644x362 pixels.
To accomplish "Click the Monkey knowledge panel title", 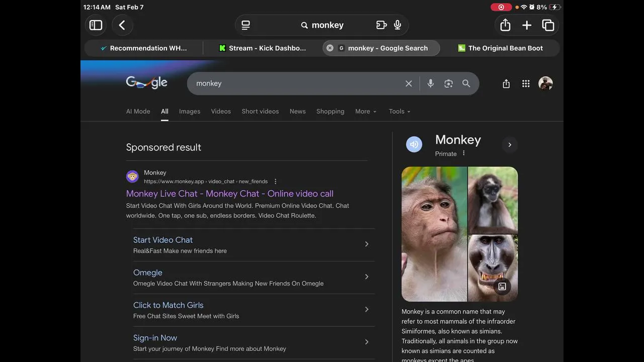I will [x=458, y=140].
